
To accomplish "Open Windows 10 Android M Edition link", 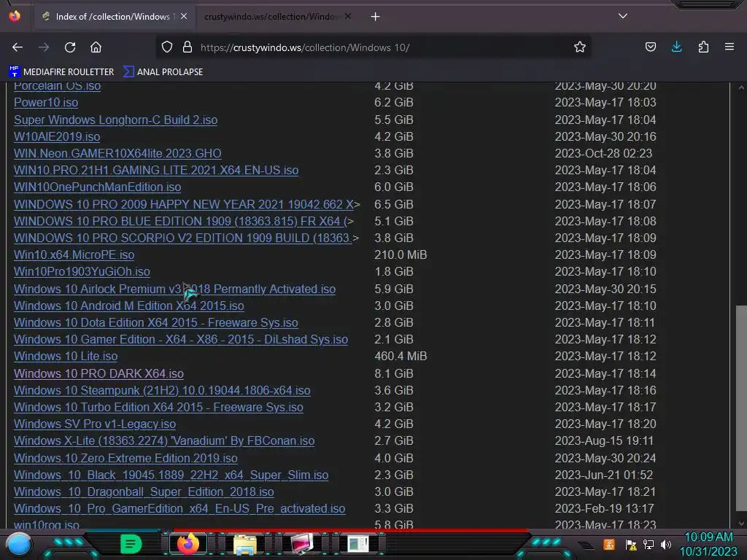I will (128, 306).
